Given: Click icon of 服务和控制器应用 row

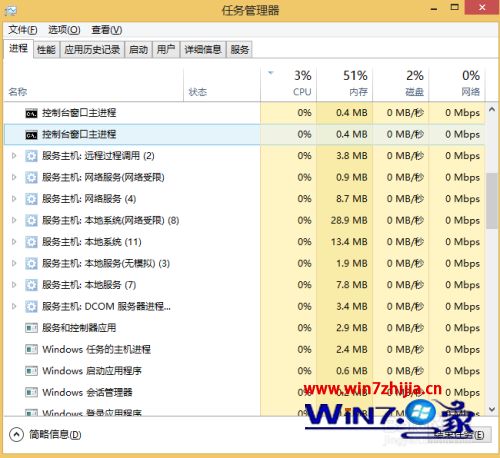Looking at the screenshot, I should click(31, 328).
